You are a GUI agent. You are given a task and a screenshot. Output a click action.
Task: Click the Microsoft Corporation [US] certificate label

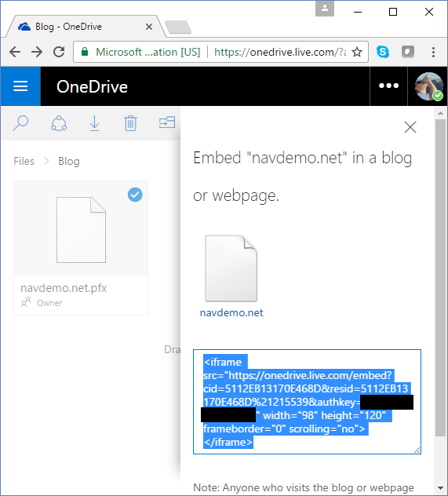[148, 52]
